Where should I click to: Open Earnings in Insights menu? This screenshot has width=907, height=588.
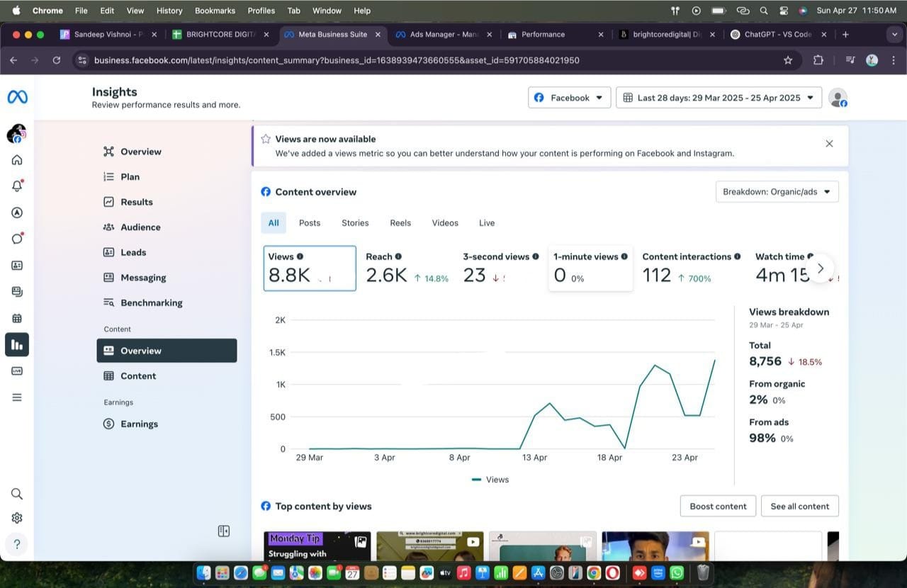[x=139, y=424]
